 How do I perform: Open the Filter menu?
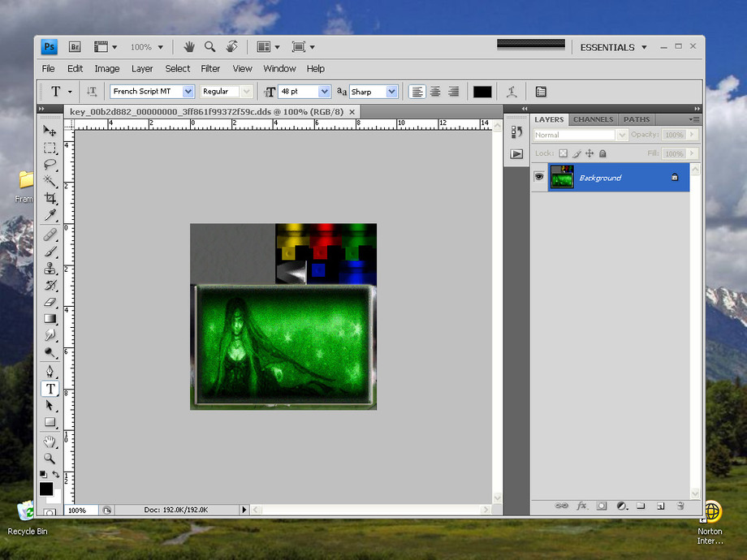click(210, 69)
